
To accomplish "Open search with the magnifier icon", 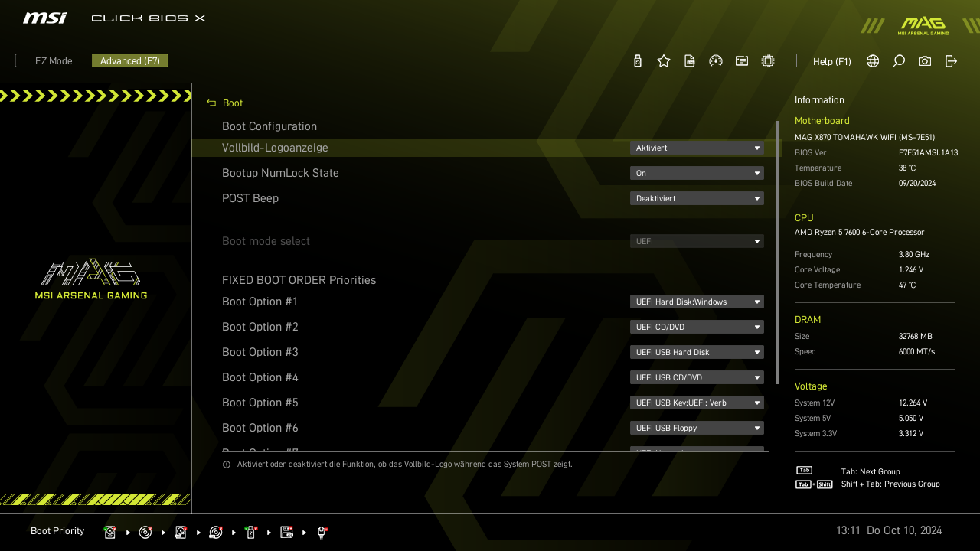I will [x=899, y=61].
